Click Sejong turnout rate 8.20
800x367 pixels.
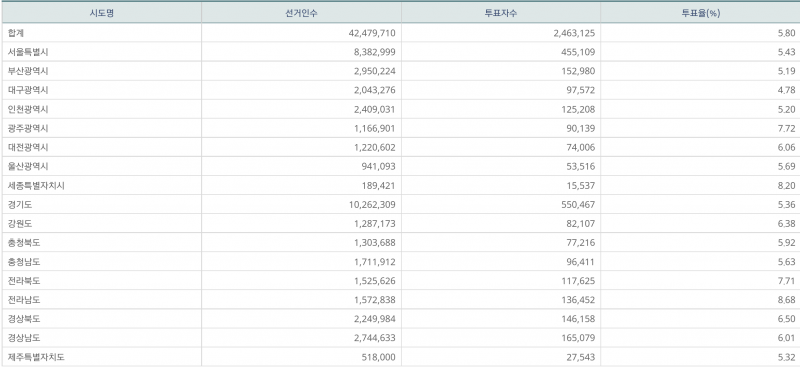point(786,186)
